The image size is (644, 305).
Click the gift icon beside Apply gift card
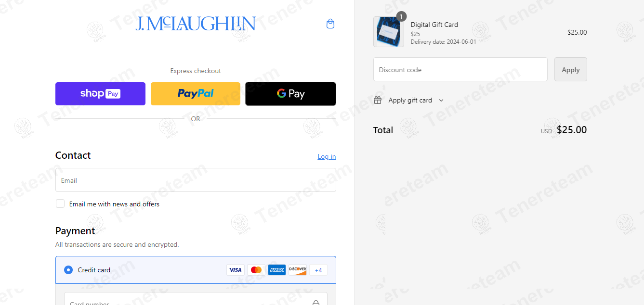(x=378, y=100)
